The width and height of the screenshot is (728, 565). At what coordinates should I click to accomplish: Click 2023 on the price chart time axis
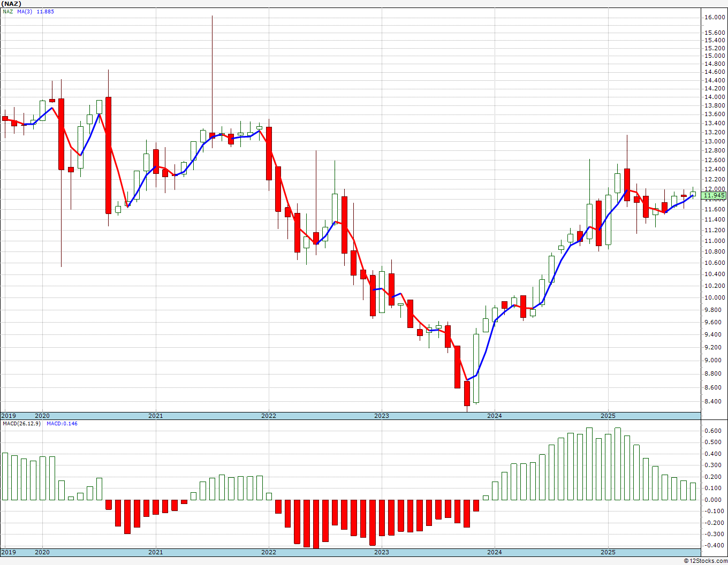pos(382,416)
